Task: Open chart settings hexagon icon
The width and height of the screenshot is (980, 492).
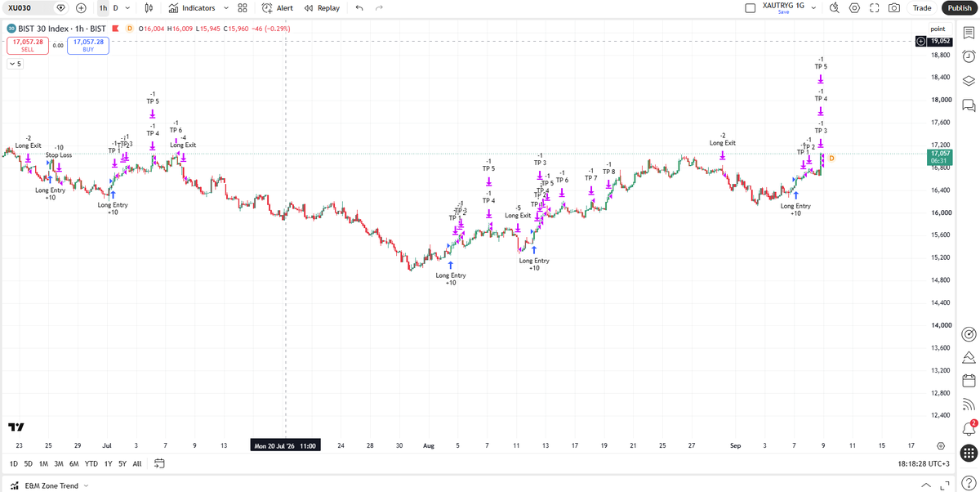Action: (854, 8)
